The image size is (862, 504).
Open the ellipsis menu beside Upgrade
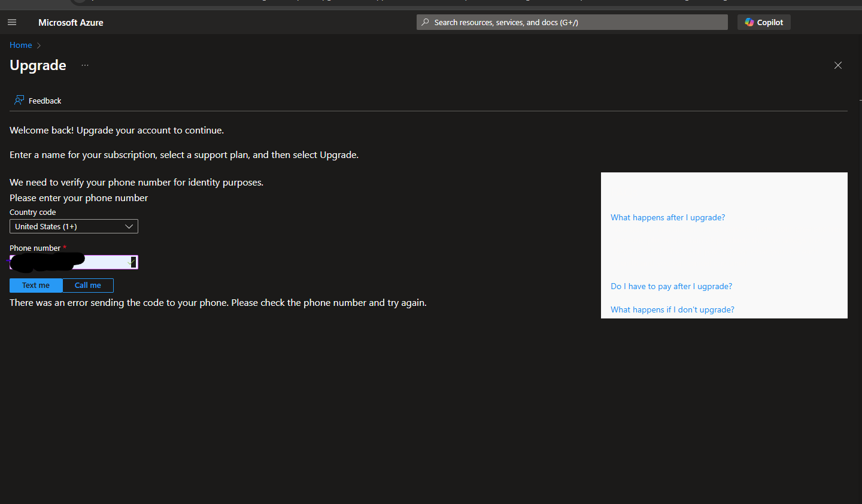point(85,65)
